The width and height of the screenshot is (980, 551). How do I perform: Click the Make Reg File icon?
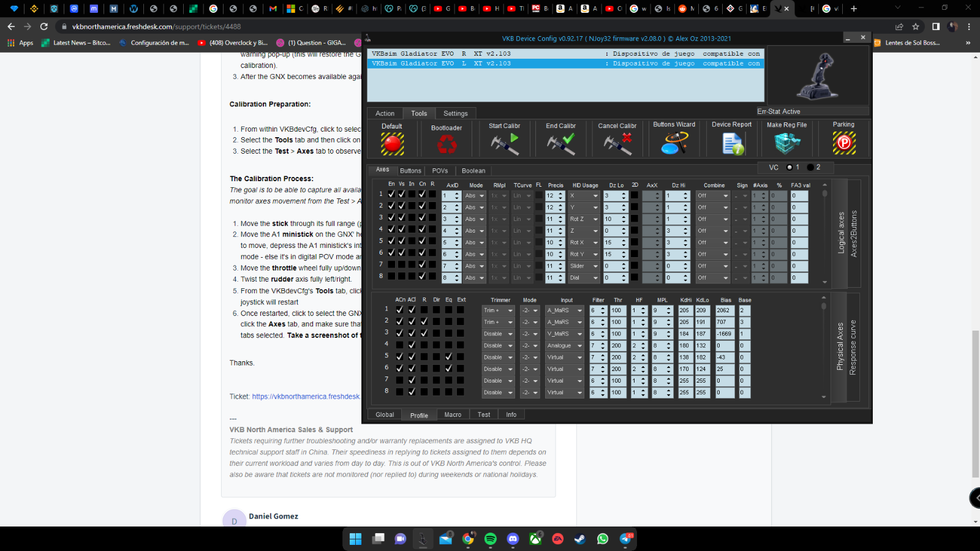coord(786,144)
